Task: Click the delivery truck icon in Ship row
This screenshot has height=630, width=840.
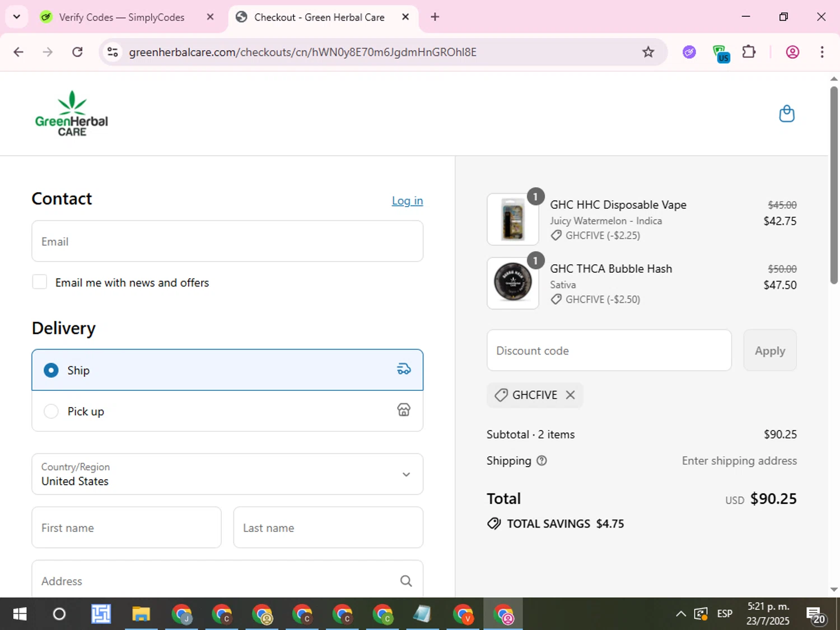Action: 404,369
